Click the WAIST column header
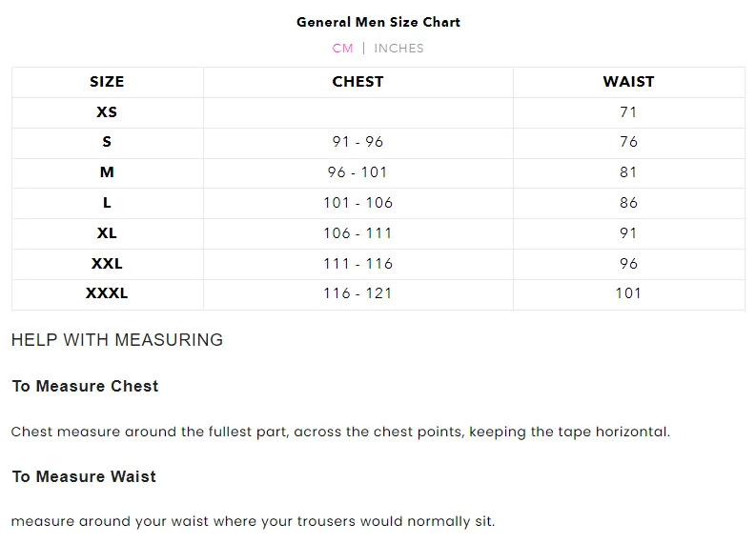Viewport: 756px width, 543px height. tap(628, 81)
